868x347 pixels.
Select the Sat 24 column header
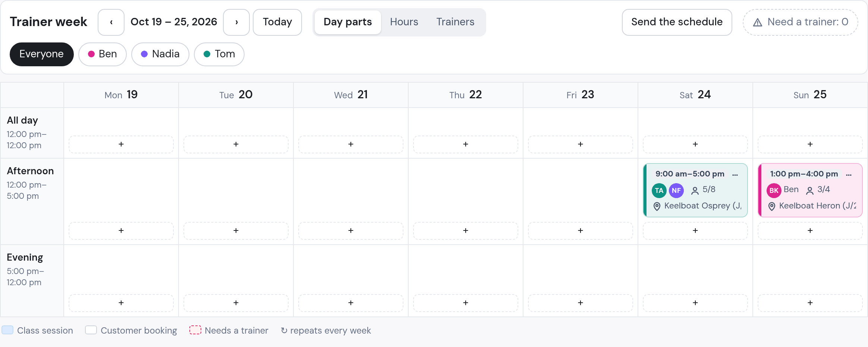tap(695, 95)
